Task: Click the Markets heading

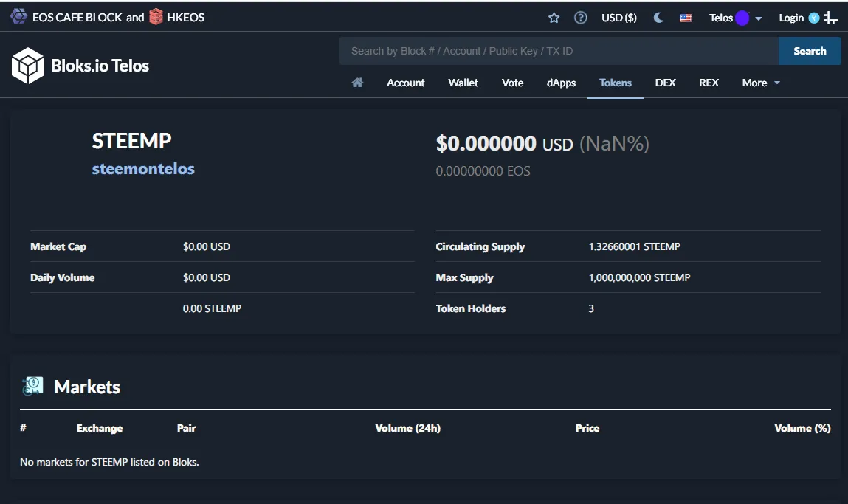Action: 86,387
